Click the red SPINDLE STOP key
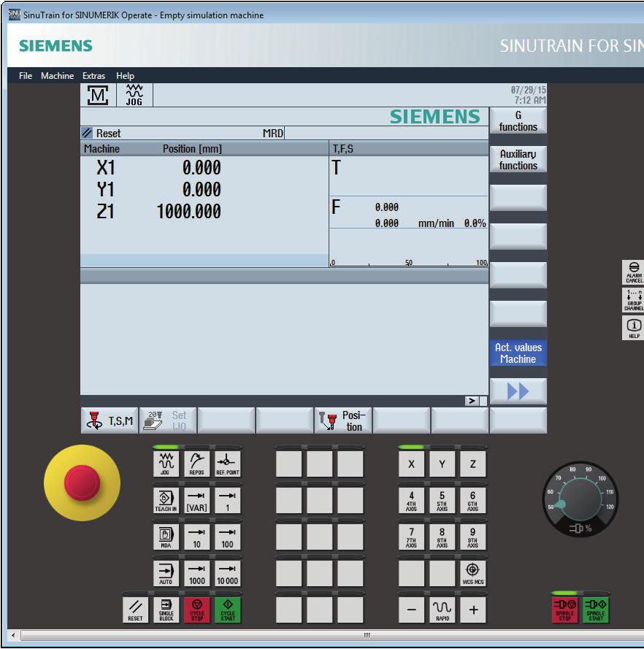The width and height of the screenshot is (644, 649). pos(565,610)
